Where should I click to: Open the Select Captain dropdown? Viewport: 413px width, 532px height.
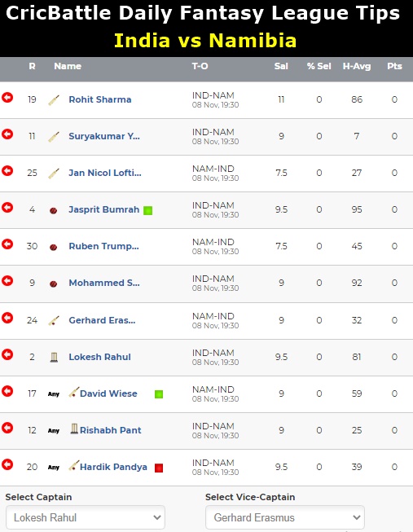[x=86, y=517]
